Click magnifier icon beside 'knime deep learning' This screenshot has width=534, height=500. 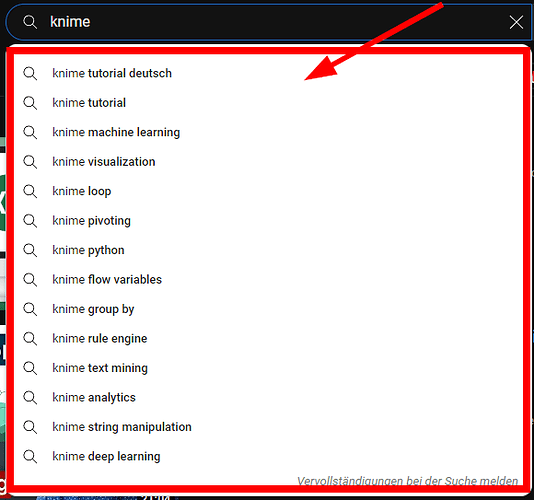click(x=30, y=456)
